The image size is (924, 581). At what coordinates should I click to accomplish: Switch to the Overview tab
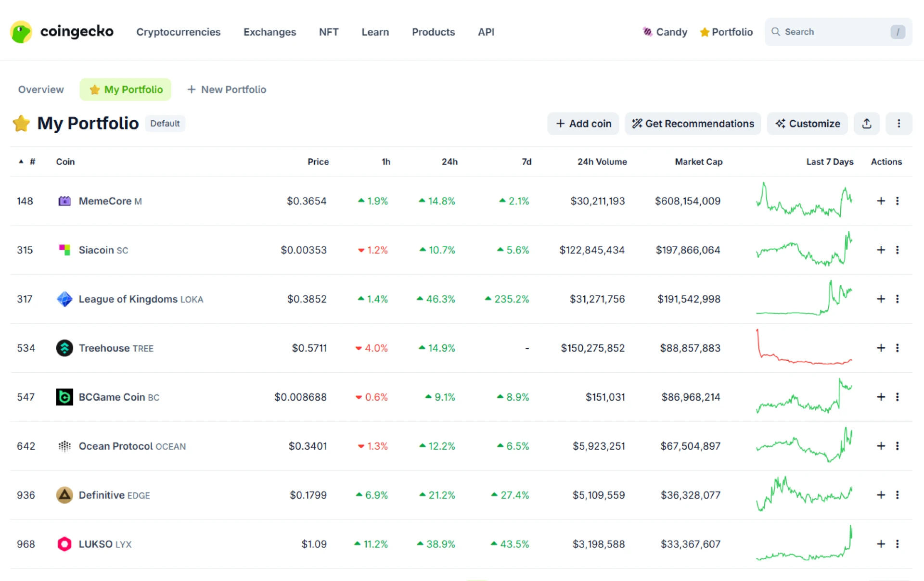coord(41,89)
